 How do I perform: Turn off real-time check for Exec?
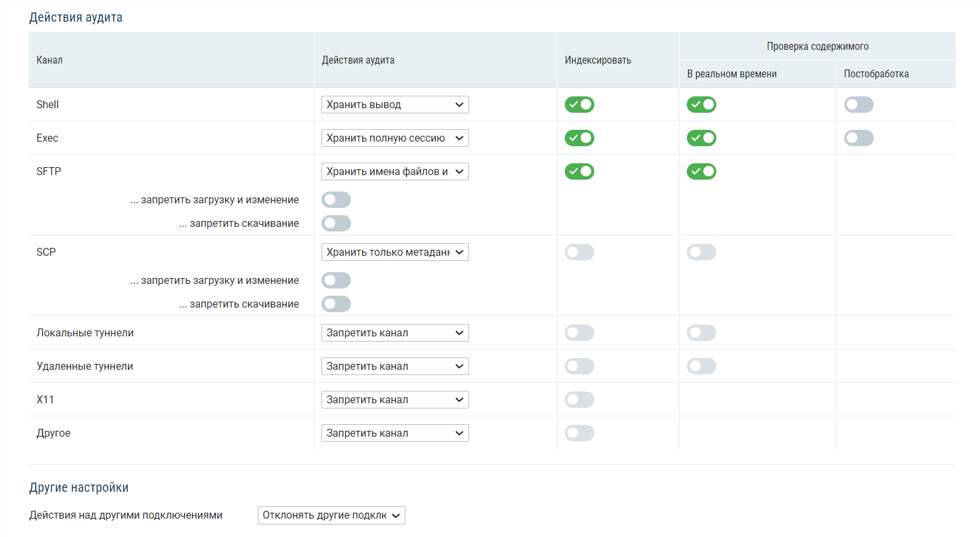pos(701,138)
